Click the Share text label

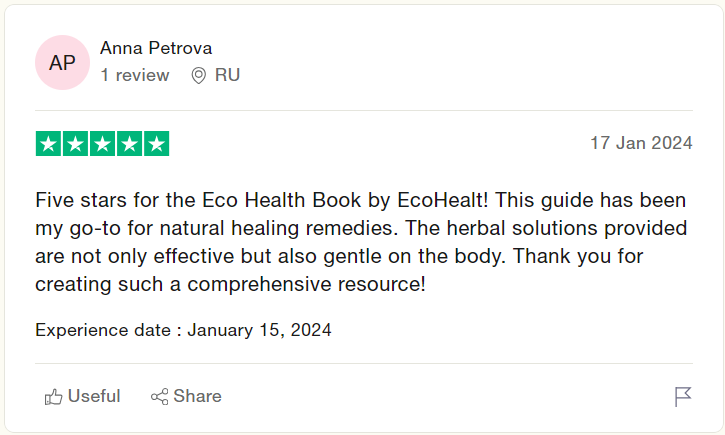click(x=197, y=396)
